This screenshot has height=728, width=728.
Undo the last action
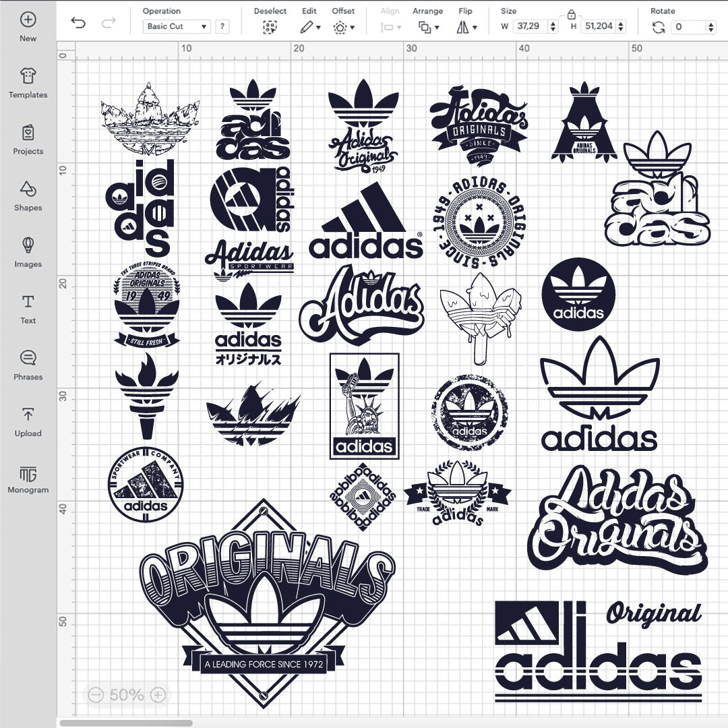click(x=78, y=23)
